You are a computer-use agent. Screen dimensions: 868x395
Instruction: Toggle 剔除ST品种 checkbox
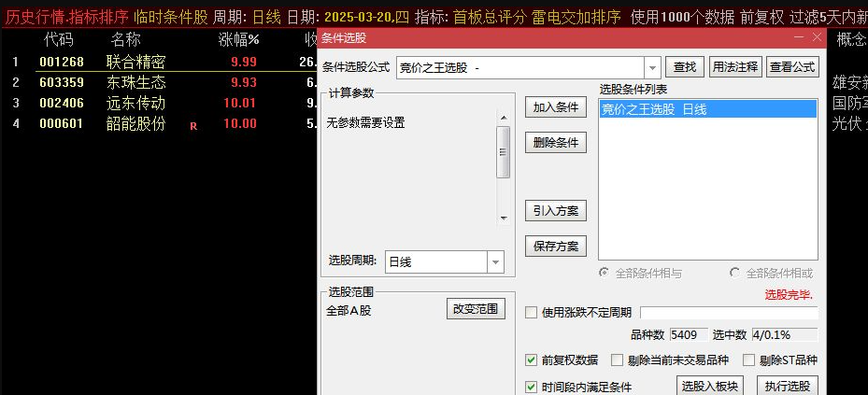point(748,360)
